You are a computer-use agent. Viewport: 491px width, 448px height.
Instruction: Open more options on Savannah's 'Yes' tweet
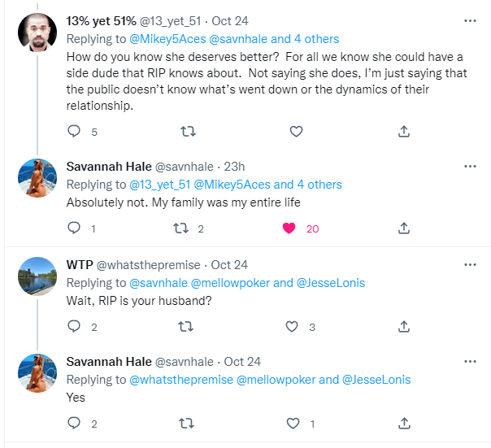click(x=470, y=361)
